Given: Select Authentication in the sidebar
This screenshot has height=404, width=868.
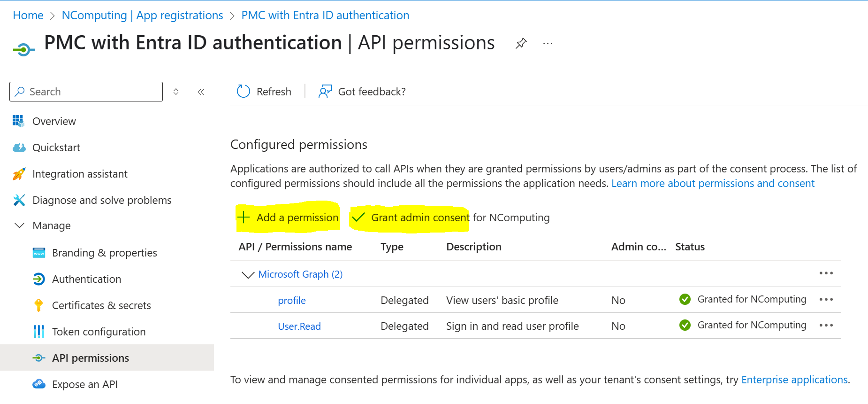Looking at the screenshot, I should click(x=86, y=279).
